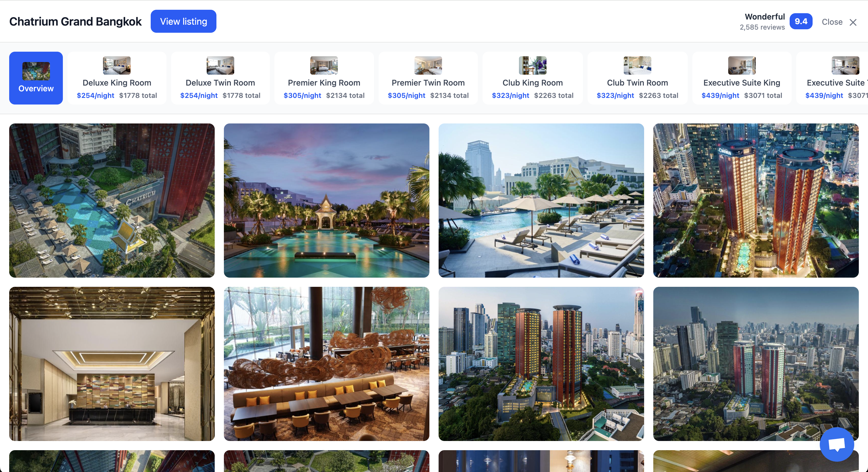
Task: Click Premier Twin Room's $2134 total
Action: (x=449, y=95)
